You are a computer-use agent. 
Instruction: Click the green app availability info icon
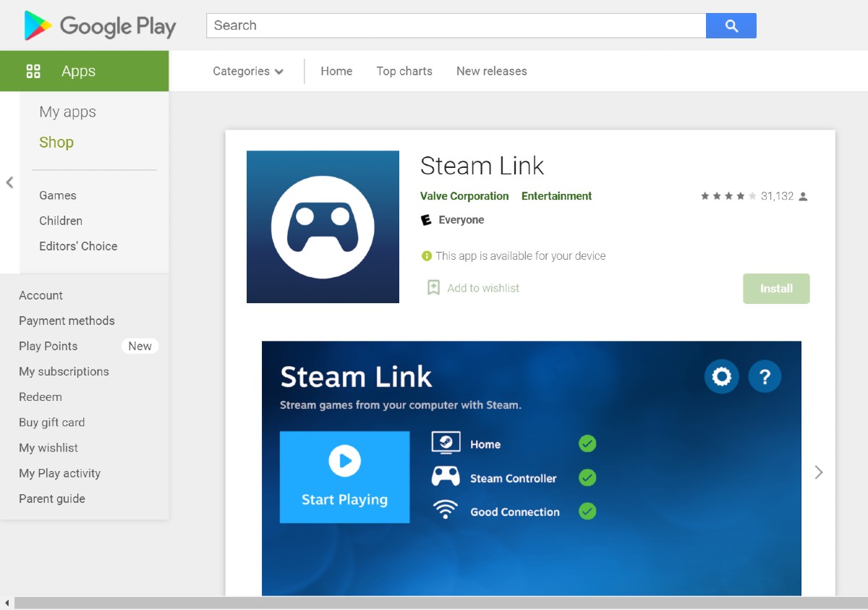pyautogui.click(x=427, y=255)
